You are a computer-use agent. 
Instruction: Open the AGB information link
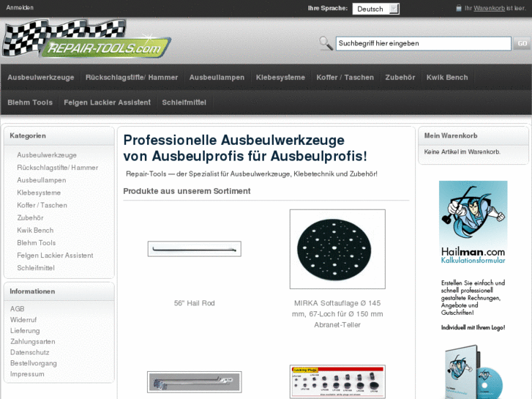click(x=18, y=309)
